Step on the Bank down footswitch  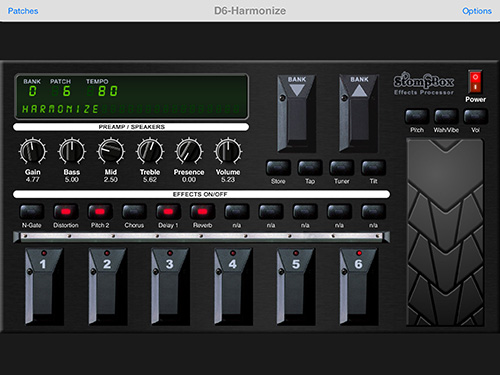coord(296,113)
